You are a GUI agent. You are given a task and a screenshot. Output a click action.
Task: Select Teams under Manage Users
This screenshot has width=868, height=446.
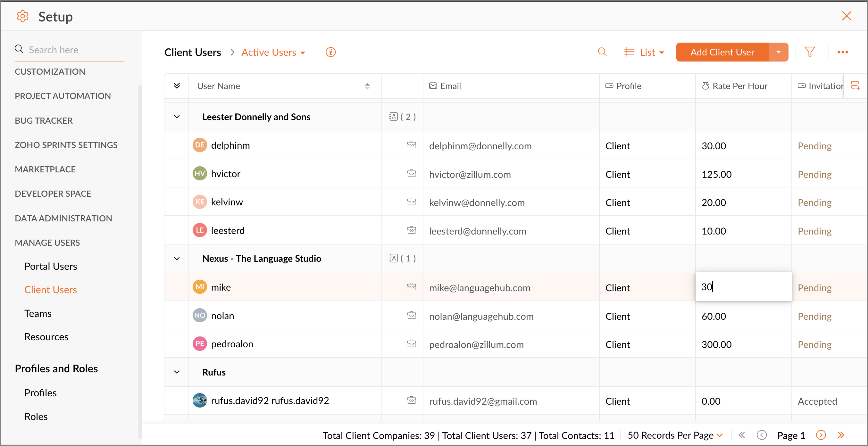click(38, 313)
